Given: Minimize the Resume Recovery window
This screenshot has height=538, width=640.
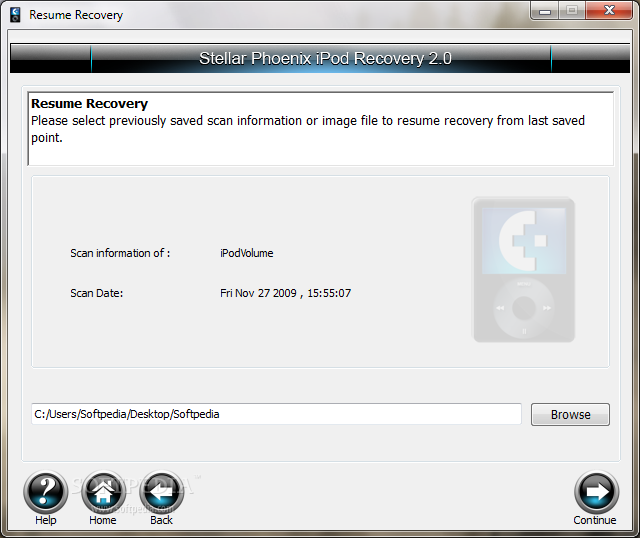Looking at the screenshot, I should [x=545, y=11].
